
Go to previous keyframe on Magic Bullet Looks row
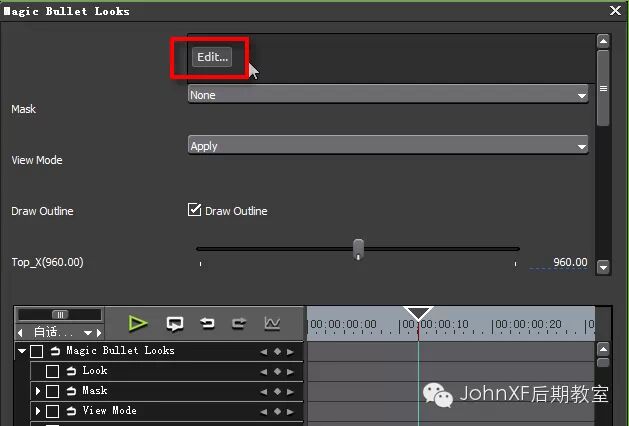pyautogui.click(x=264, y=352)
